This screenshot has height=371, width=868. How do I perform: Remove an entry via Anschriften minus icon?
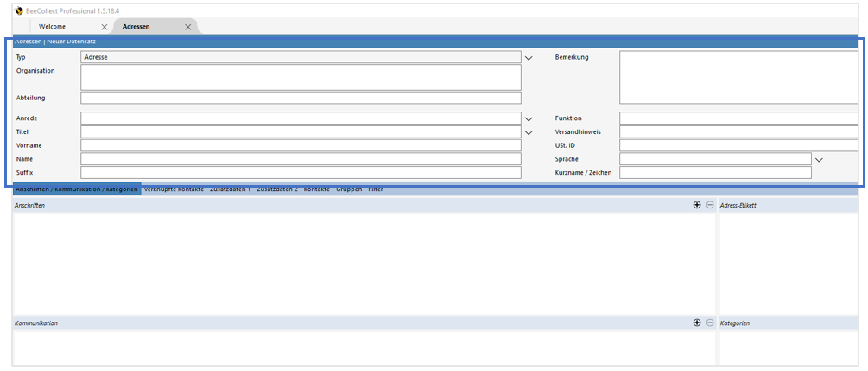[x=710, y=205]
